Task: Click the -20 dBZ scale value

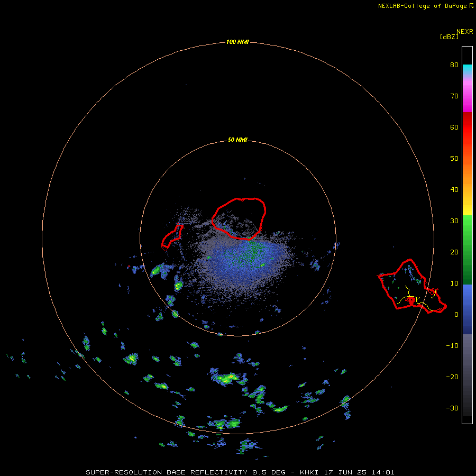Action: click(452, 377)
